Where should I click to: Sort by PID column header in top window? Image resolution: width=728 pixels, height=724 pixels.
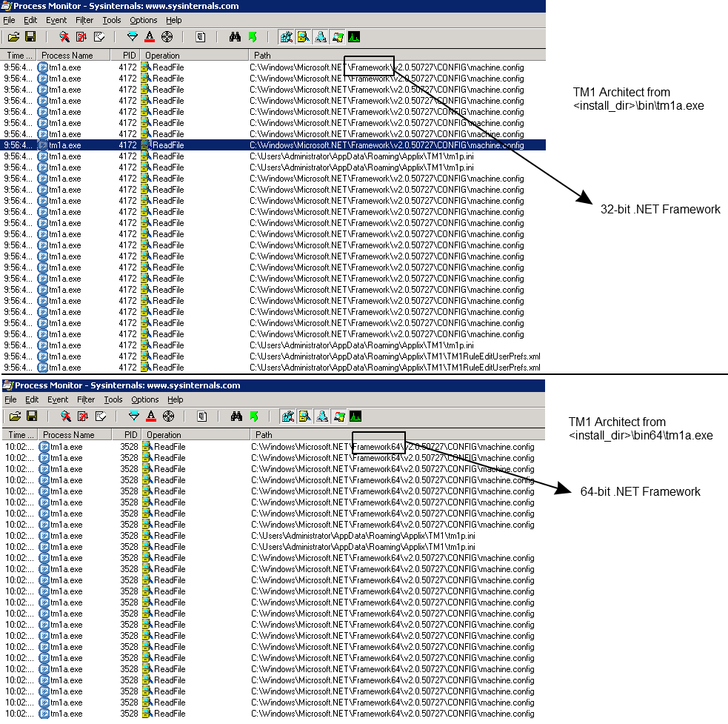(x=125, y=56)
